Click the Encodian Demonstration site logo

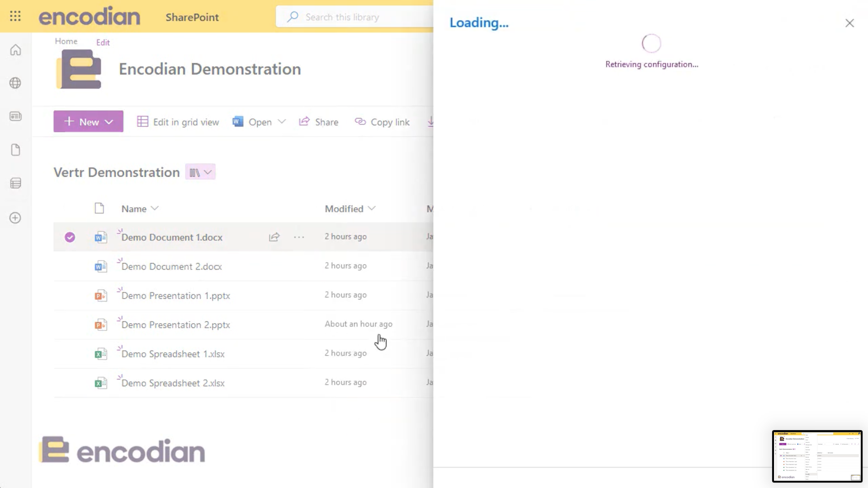click(x=79, y=69)
